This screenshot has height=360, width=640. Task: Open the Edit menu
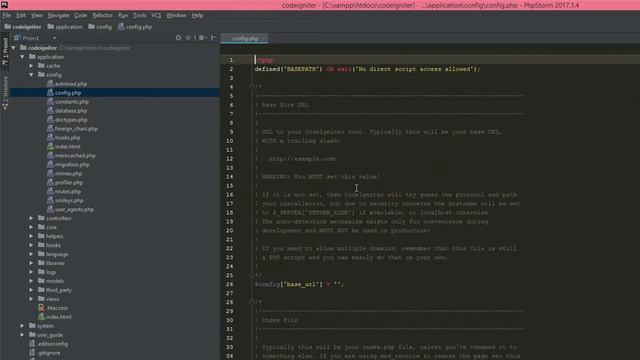[21, 15]
